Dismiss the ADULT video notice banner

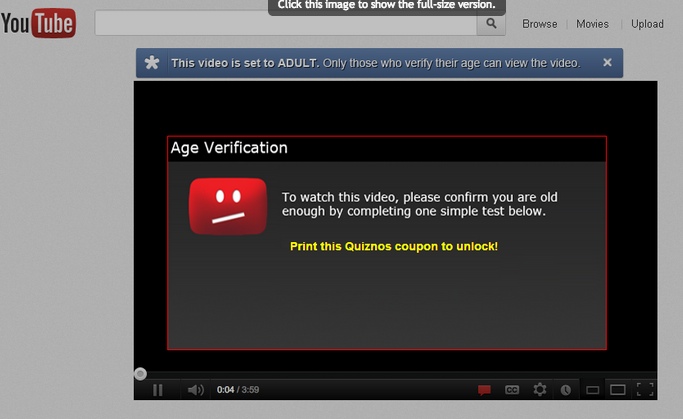pyautogui.click(x=607, y=62)
